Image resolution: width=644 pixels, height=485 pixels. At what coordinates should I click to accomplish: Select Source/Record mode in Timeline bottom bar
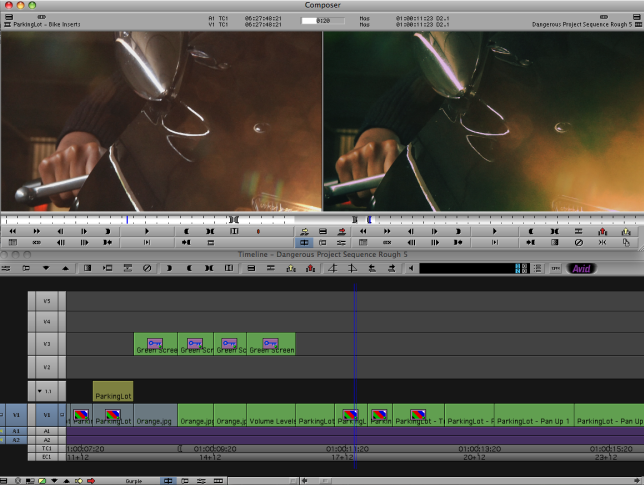(168, 481)
